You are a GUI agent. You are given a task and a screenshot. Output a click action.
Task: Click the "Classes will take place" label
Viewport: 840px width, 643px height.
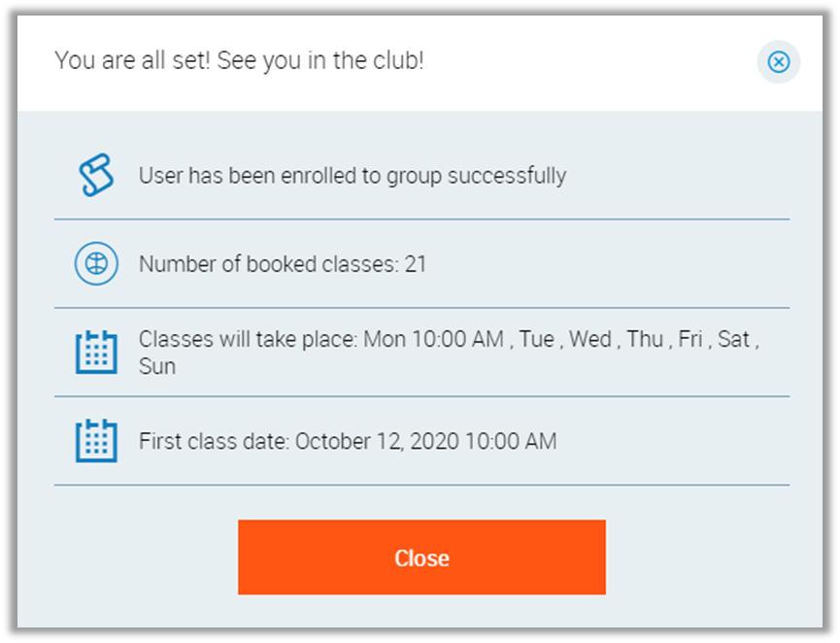click(x=250, y=340)
